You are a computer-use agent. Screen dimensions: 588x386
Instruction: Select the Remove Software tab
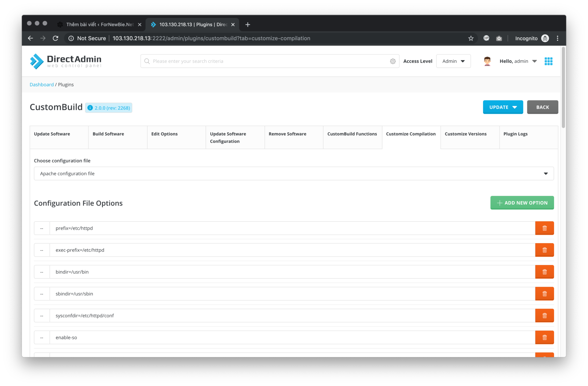click(x=294, y=137)
